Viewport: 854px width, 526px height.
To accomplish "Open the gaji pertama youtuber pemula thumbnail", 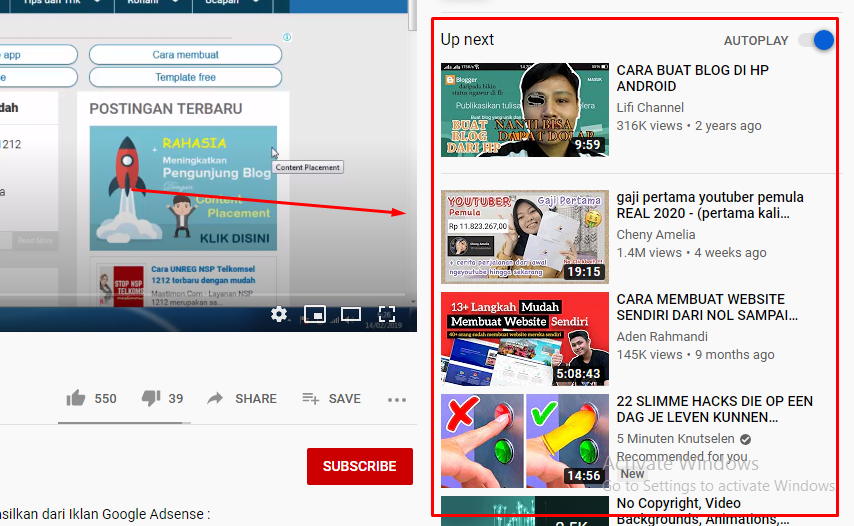I will tap(524, 237).
